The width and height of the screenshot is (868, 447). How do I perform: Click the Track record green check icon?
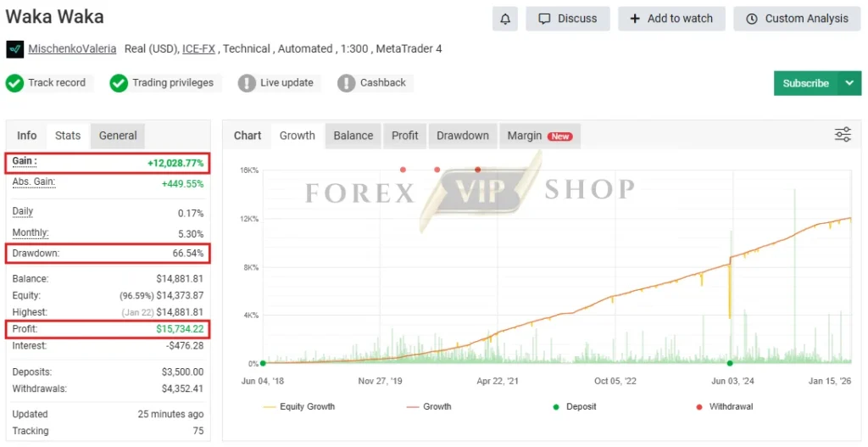pyautogui.click(x=14, y=83)
